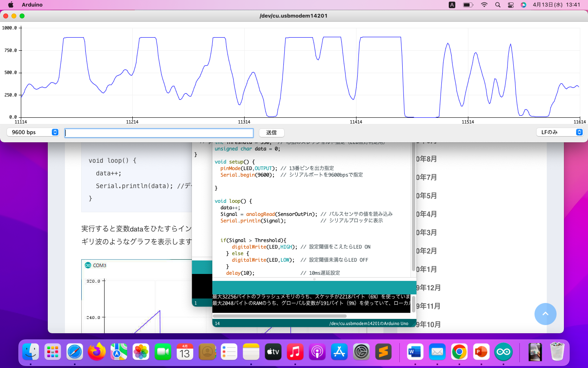Open the Trash in the Dock
This screenshot has height=368, width=588.
557,352
